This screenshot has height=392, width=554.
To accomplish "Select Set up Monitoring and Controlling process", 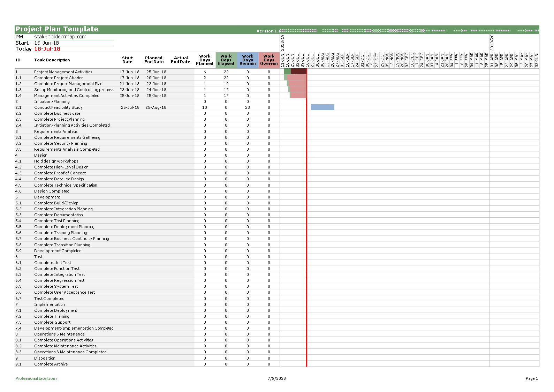I will [x=74, y=90].
